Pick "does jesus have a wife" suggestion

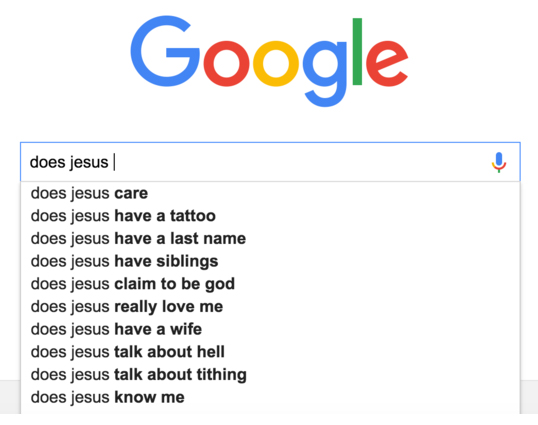(x=270, y=329)
